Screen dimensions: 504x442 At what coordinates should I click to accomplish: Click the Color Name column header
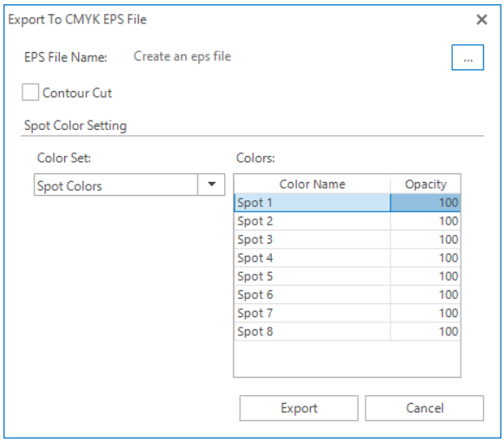(x=312, y=184)
